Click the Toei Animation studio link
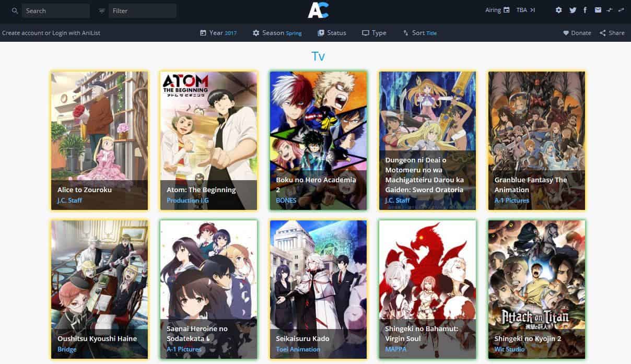Viewport: 631px width, 364px height. pyautogui.click(x=298, y=349)
